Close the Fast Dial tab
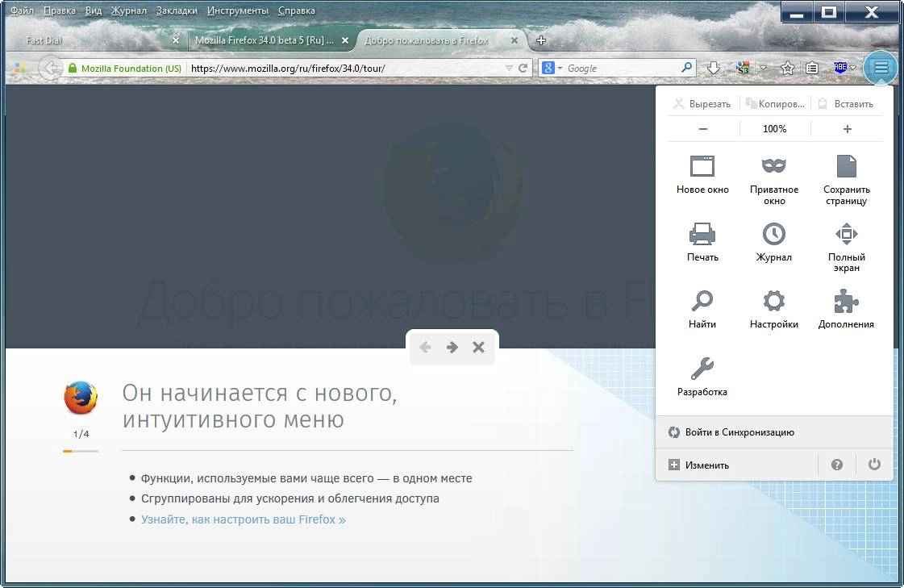Viewport: 904px width, 588px height. [x=176, y=40]
